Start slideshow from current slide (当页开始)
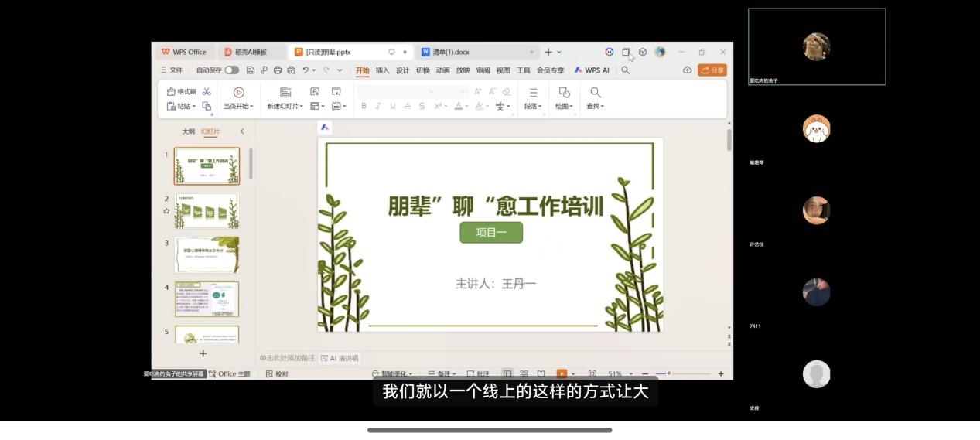 238,99
